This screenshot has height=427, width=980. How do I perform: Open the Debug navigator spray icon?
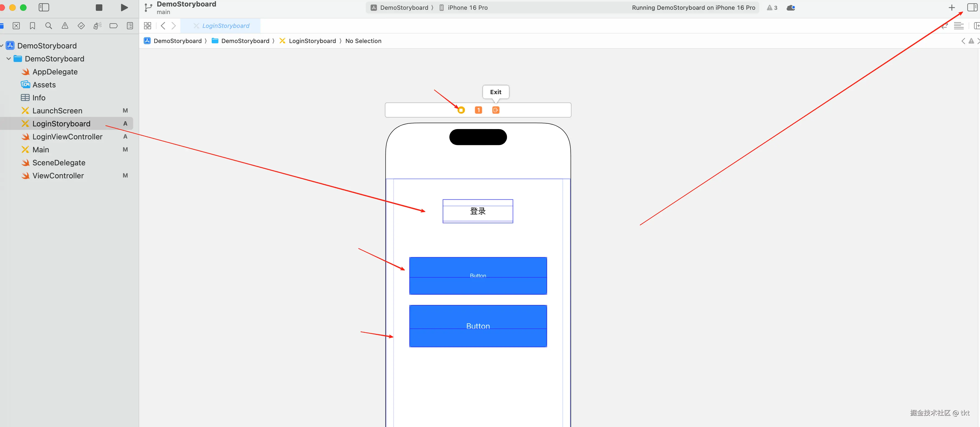[x=97, y=26]
